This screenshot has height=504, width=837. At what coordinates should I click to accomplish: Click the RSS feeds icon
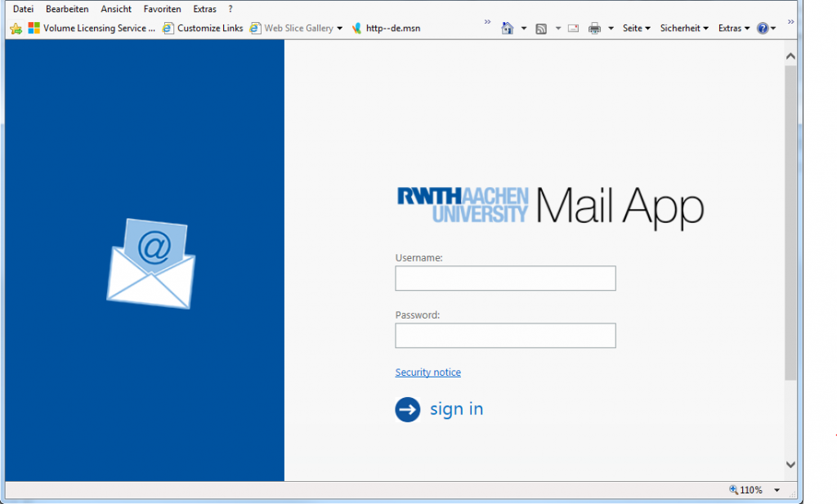[541, 29]
